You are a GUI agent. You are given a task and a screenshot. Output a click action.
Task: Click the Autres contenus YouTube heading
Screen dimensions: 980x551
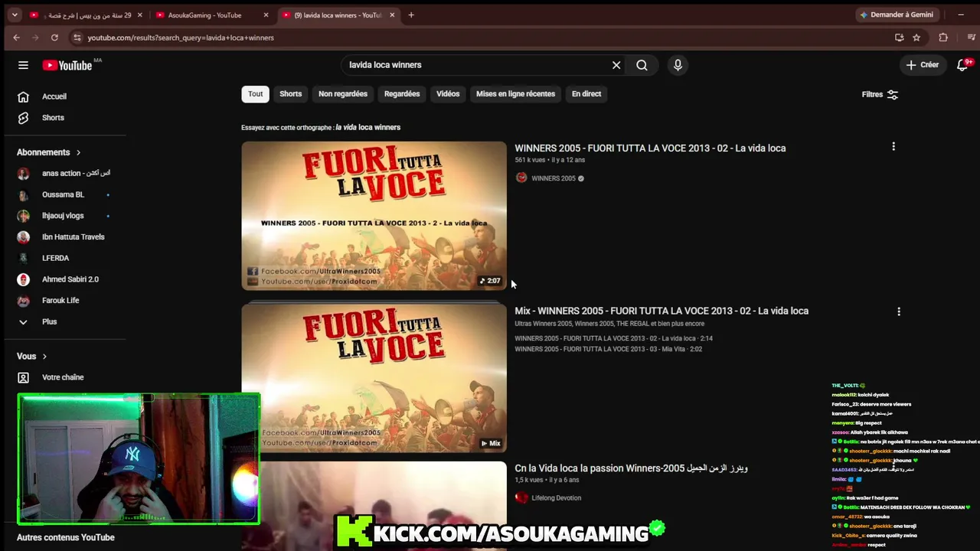pos(66,537)
